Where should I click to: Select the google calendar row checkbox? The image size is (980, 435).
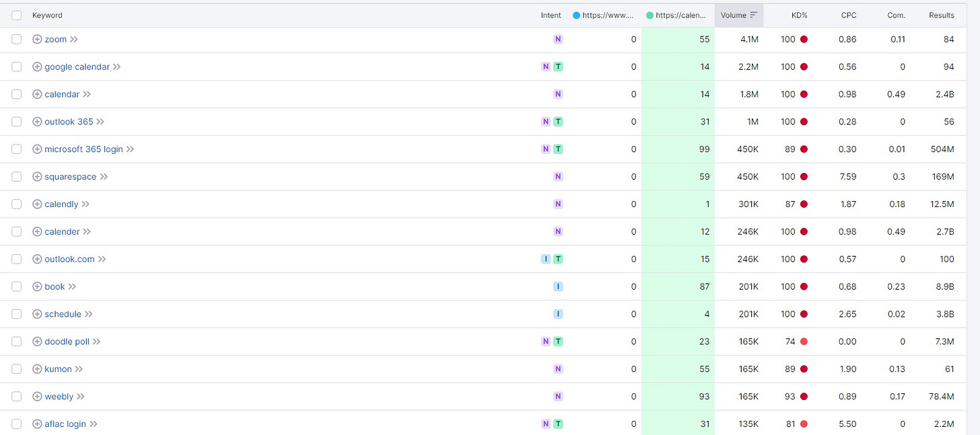17,67
